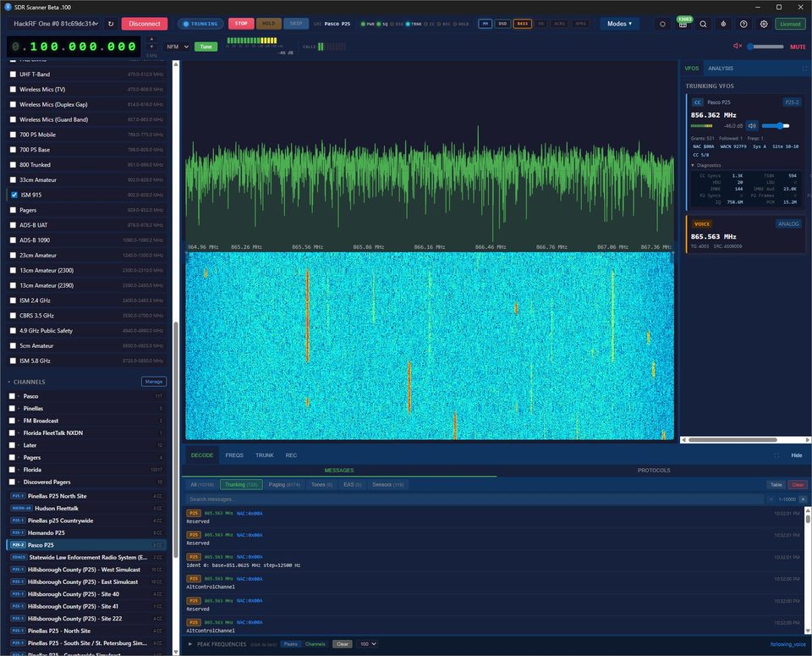
Task: Check the FM Broadcast channel group checkbox
Action: (12, 421)
